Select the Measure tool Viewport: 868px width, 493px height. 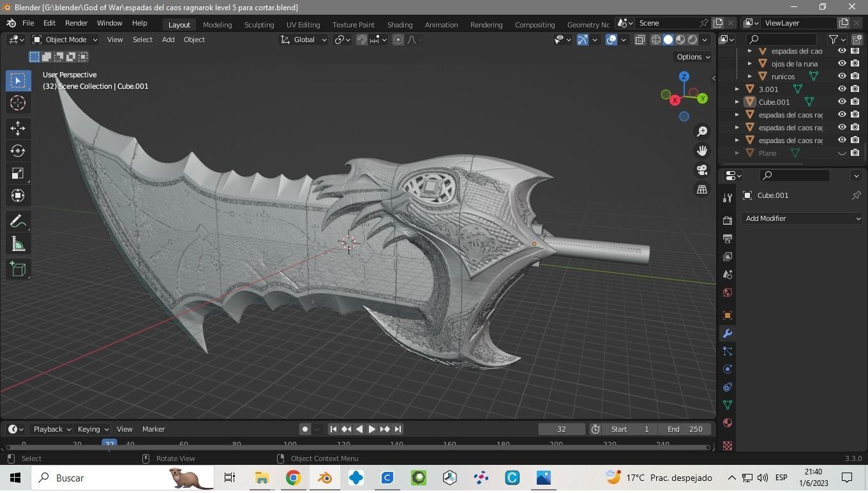(17, 243)
